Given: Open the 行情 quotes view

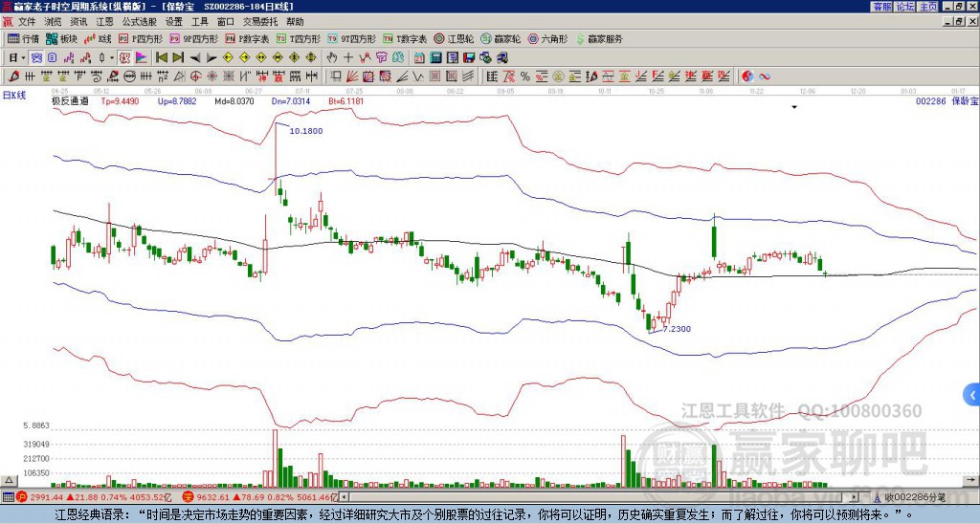Looking at the screenshot, I should pos(23,38).
